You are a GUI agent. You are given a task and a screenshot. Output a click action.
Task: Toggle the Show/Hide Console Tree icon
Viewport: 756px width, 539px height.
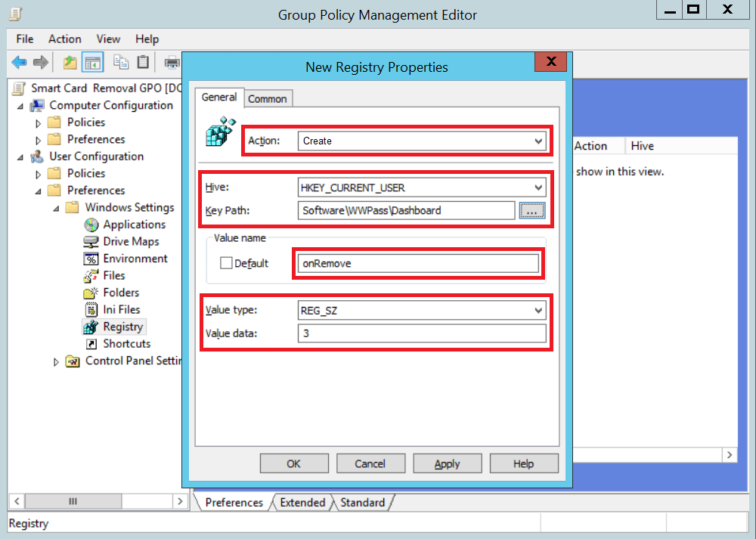tap(92, 62)
